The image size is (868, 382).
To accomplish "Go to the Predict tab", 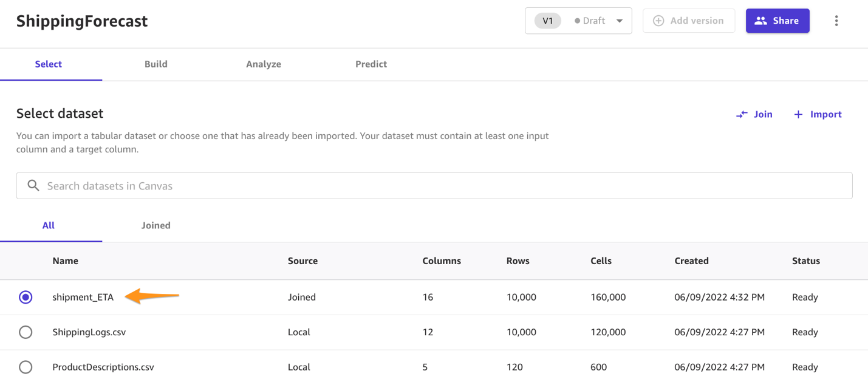I will [x=371, y=64].
